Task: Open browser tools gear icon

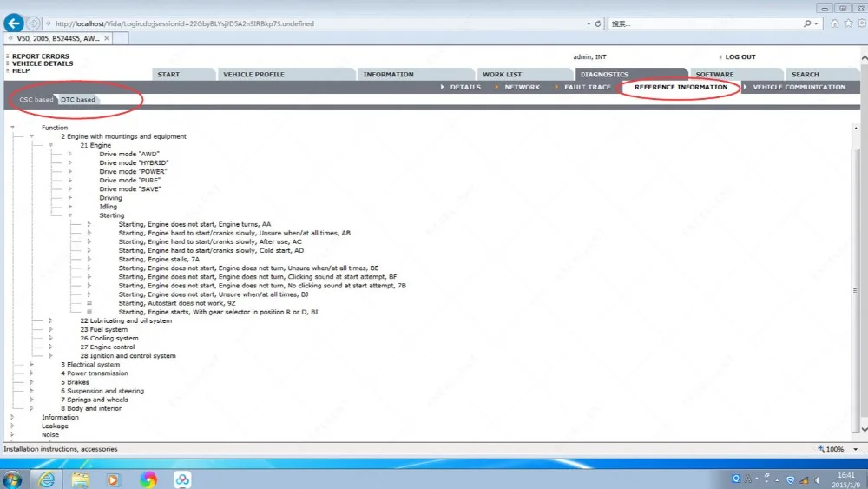Action: pyautogui.click(x=862, y=23)
